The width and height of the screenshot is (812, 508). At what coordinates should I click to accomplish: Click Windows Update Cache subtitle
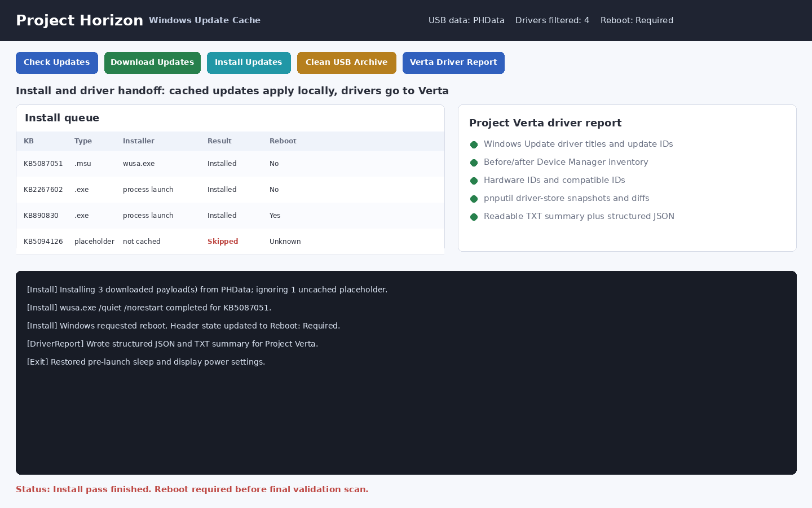coord(205,20)
